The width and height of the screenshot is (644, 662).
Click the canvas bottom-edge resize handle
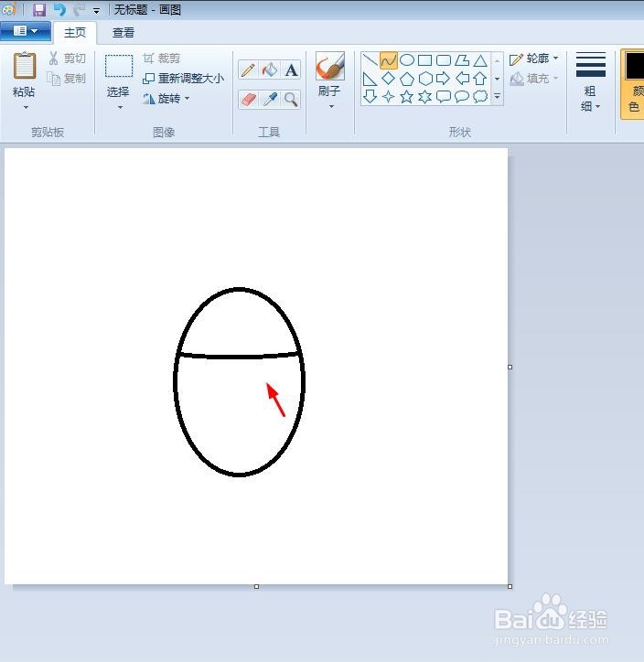[x=256, y=586]
